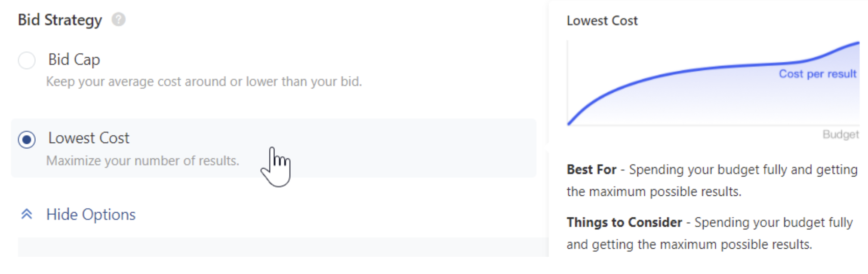Collapse options using the Hide Options link
The image size is (868, 274).
click(x=91, y=214)
